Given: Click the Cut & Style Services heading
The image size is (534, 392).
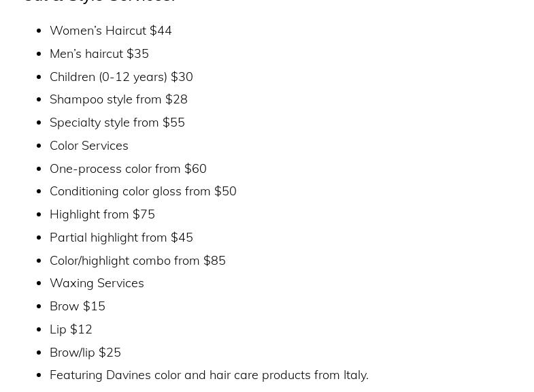Looking at the screenshot, I should pos(100,1).
